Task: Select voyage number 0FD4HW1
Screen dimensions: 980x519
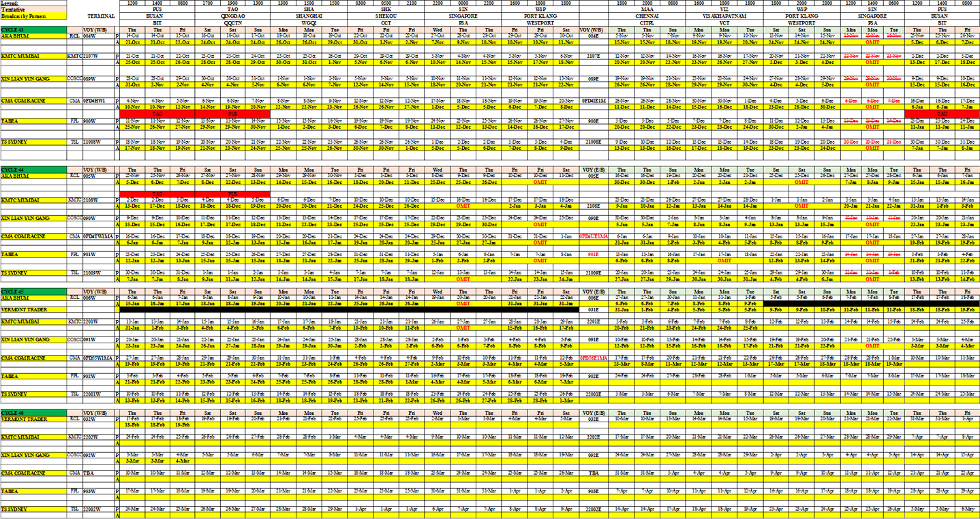Action: click(98, 100)
